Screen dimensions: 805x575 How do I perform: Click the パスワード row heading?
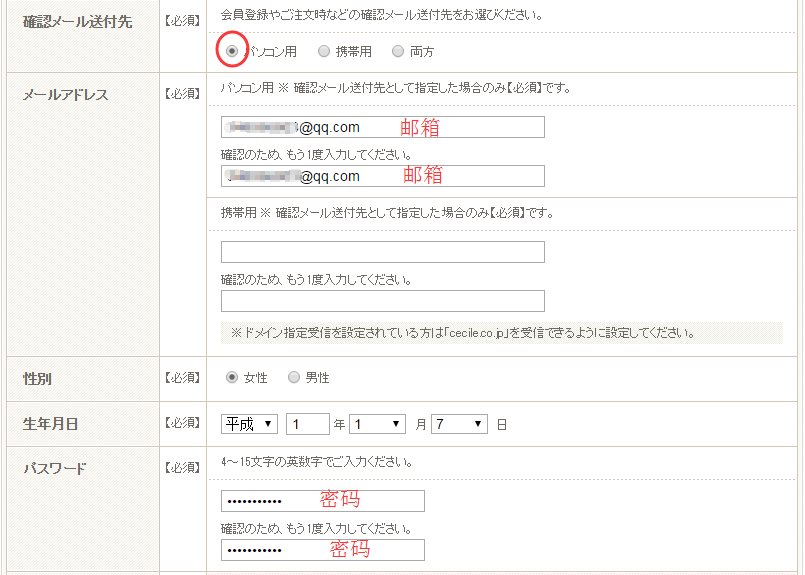tap(55, 468)
